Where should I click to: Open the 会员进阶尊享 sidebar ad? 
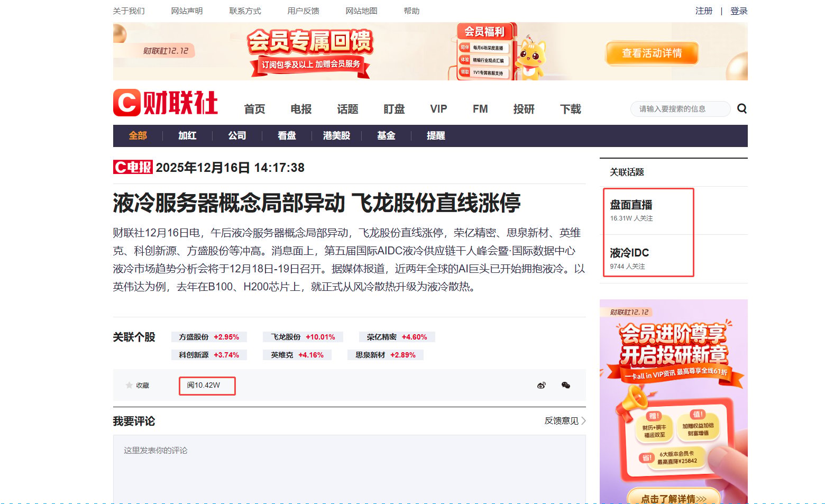pyautogui.click(x=673, y=401)
